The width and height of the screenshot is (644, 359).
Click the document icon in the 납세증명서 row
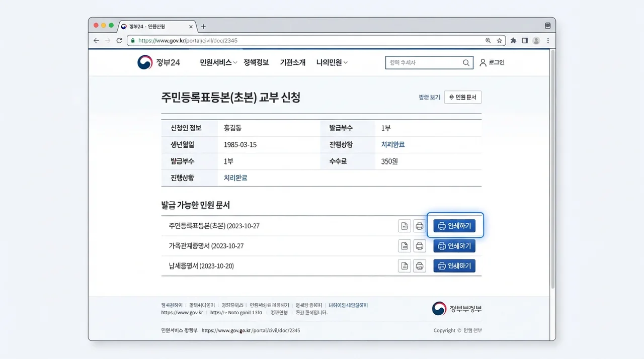[x=404, y=266]
